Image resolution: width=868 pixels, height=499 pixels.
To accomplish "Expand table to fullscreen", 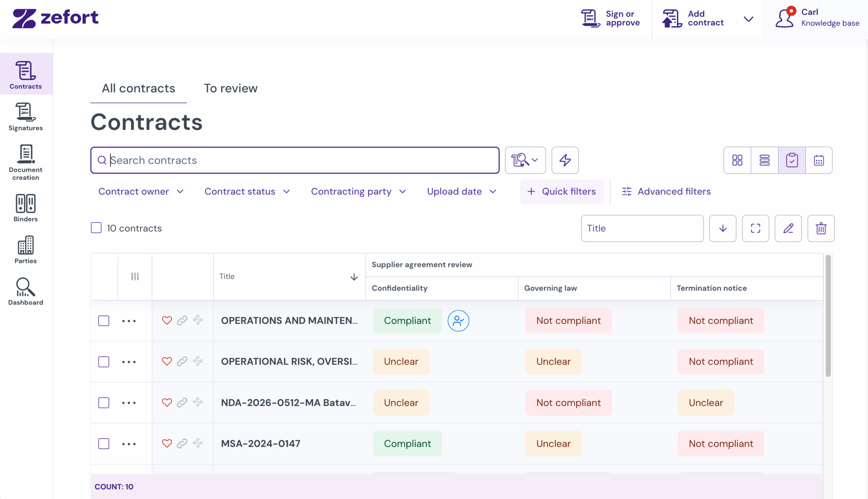I will pos(755,228).
